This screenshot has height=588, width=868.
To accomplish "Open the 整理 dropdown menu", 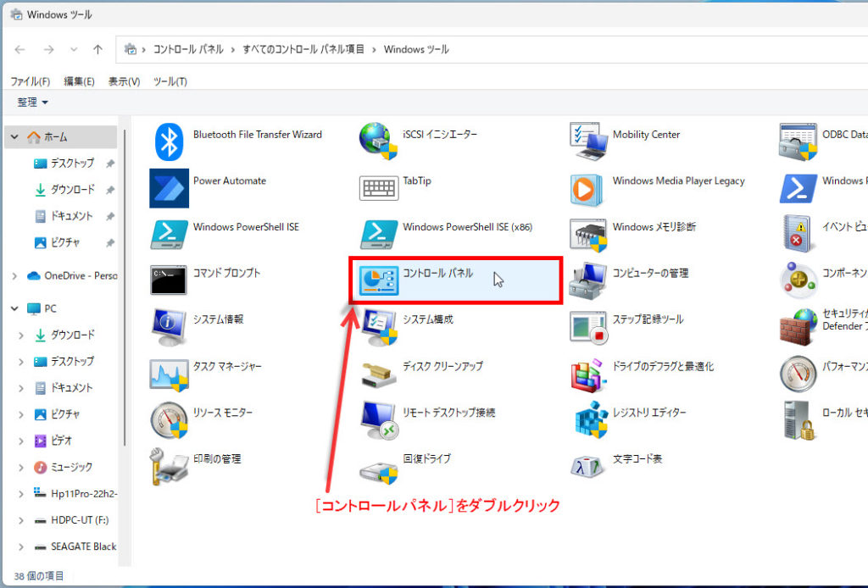I will [x=33, y=103].
